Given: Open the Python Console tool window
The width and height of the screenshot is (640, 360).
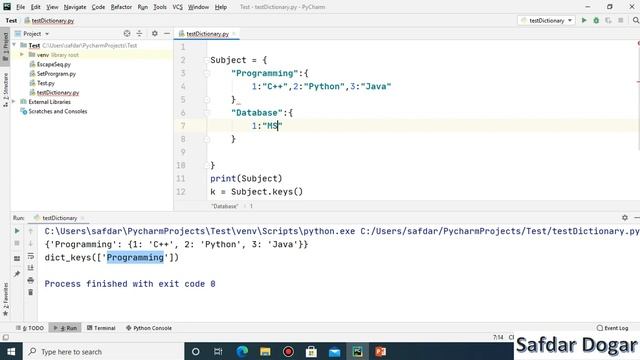Looking at the screenshot, I should tap(149, 328).
